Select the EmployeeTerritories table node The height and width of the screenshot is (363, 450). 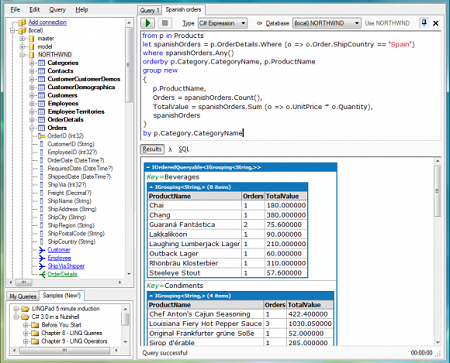(76, 112)
